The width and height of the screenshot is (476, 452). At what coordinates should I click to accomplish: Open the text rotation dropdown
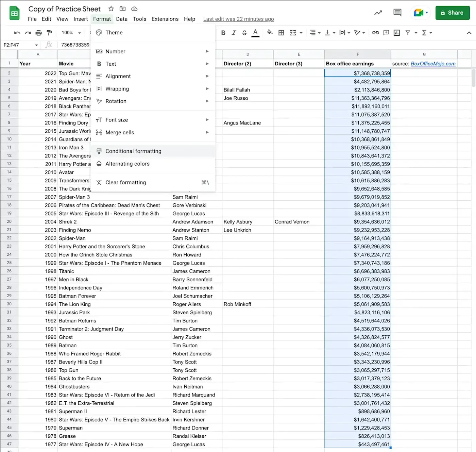(360, 33)
